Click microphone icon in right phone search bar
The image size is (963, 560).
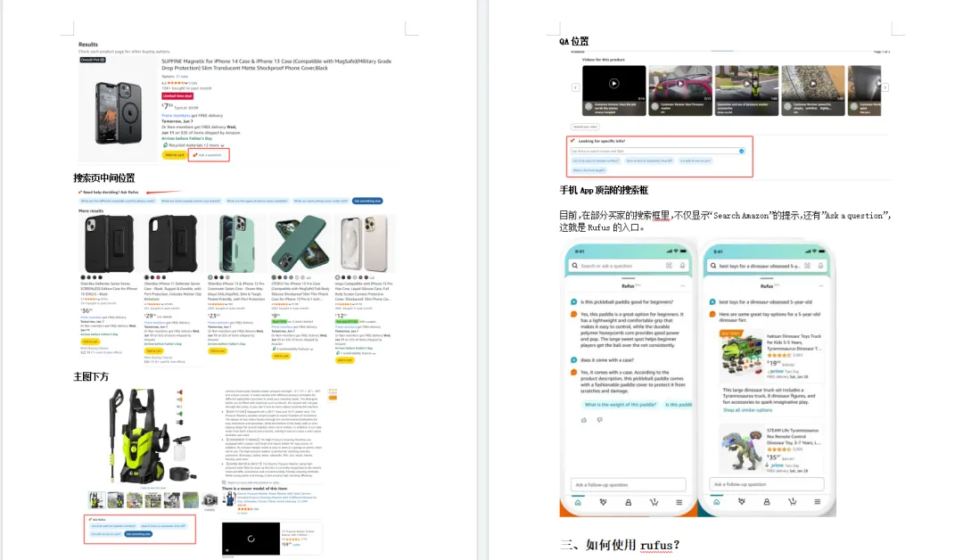point(820,266)
